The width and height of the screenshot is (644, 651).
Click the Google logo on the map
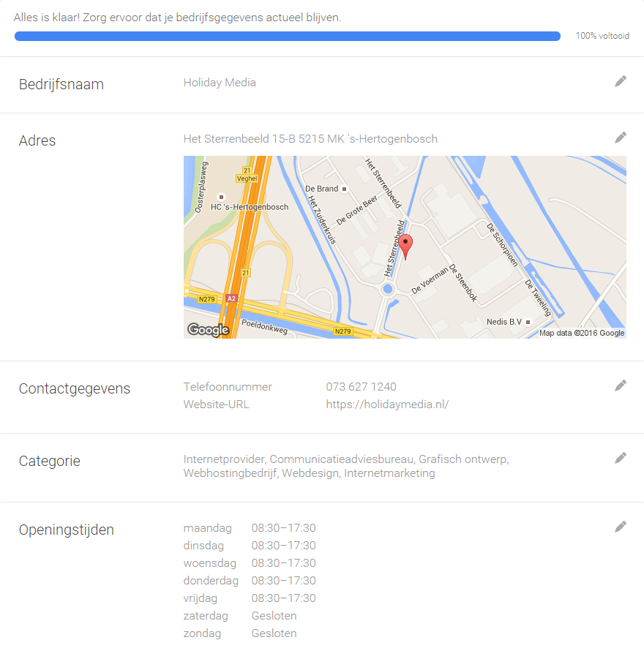click(208, 330)
